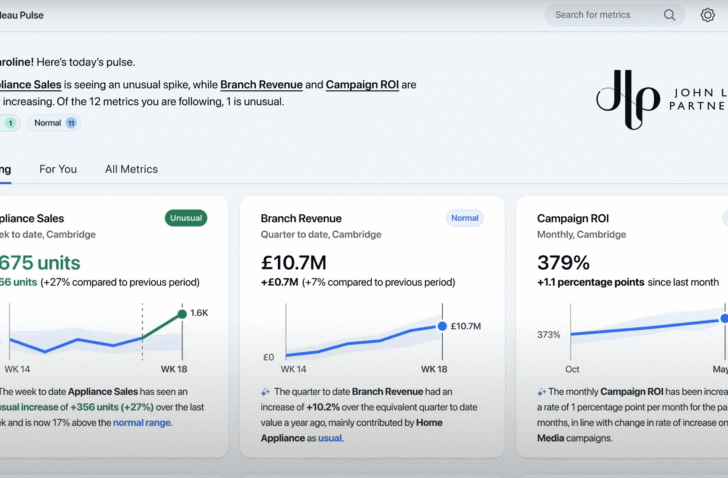Open the Campaign ROI card title
The width and height of the screenshot is (728, 478).
pyautogui.click(x=573, y=219)
